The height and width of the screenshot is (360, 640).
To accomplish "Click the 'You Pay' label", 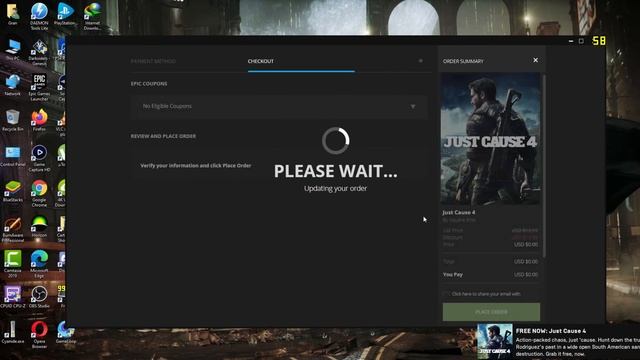I will [x=453, y=275].
